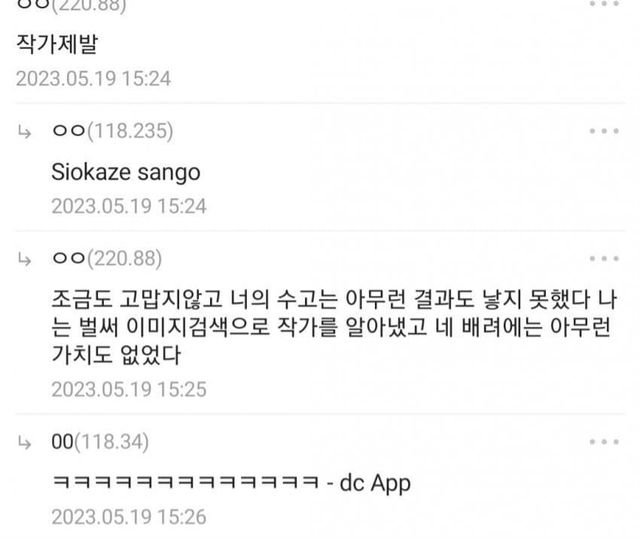The image size is (640, 538).
Task: Click reply arrow icon beside ㅇㅇ(118.235)
Action: 24,132
